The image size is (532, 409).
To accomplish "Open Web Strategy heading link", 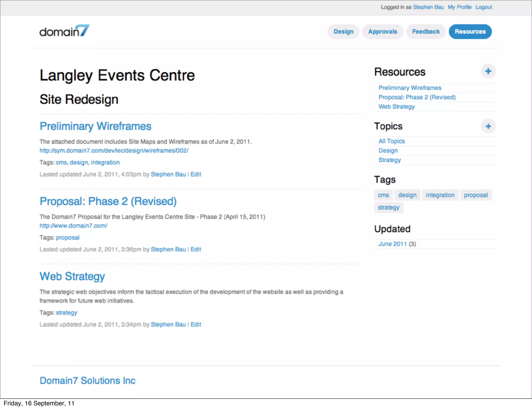I will pyautogui.click(x=72, y=277).
